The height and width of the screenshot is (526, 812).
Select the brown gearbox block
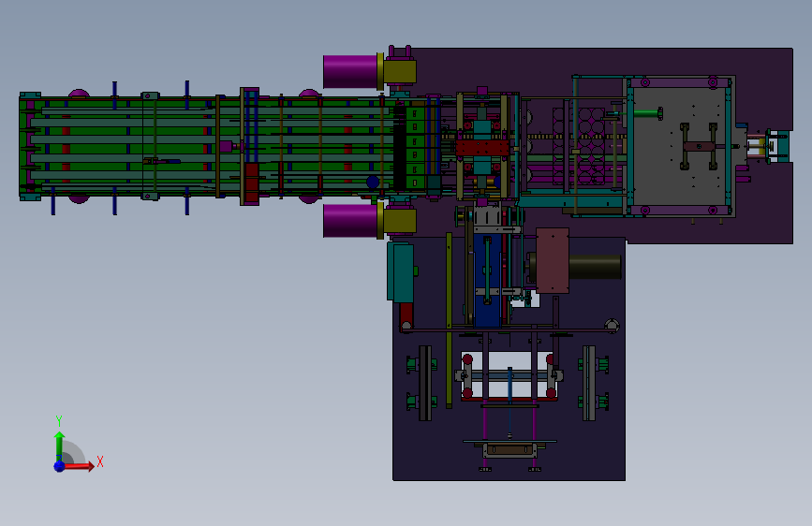[553, 260]
